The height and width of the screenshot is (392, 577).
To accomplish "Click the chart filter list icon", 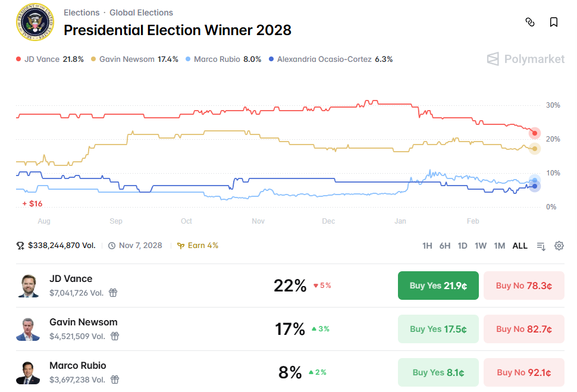I will pos(541,246).
